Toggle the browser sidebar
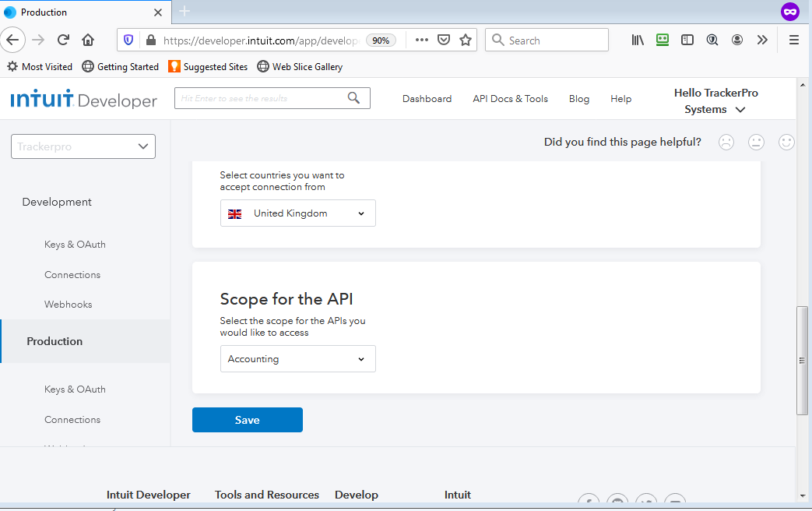Screen dimensions: 812x511 coord(687,40)
